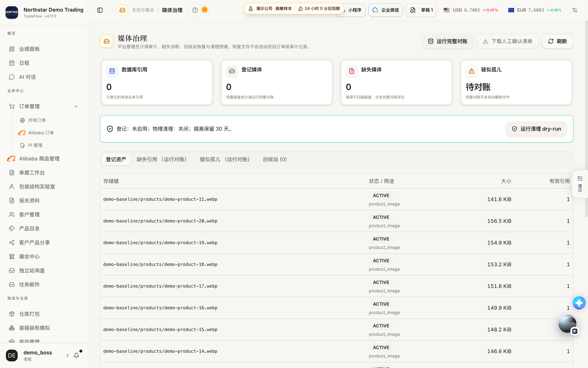The image size is (588, 368).
Task: Click the 刷新 button
Action: click(x=557, y=41)
